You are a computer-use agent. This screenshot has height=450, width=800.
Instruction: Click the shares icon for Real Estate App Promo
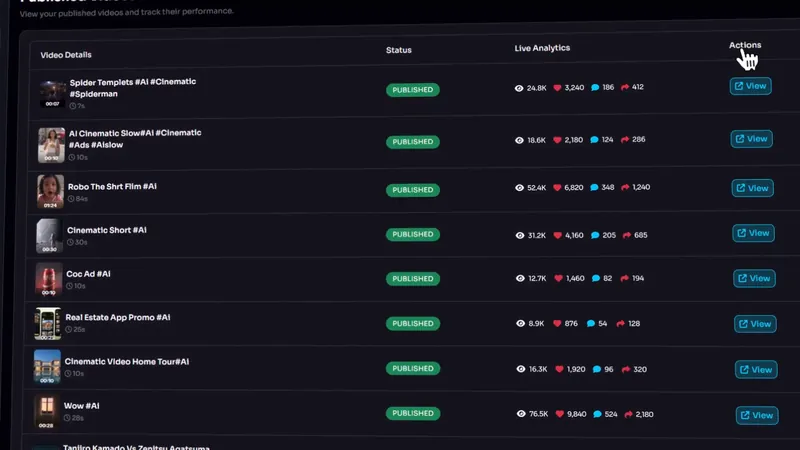(621, 323)
